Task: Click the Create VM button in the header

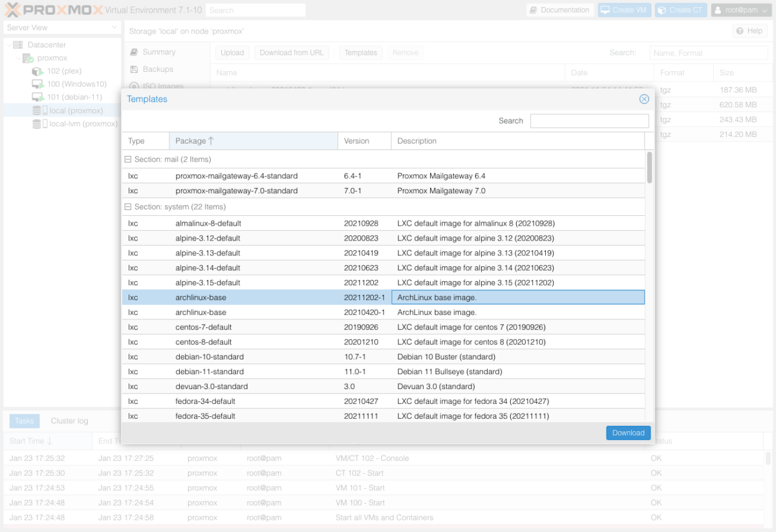Action: [623, 10]
